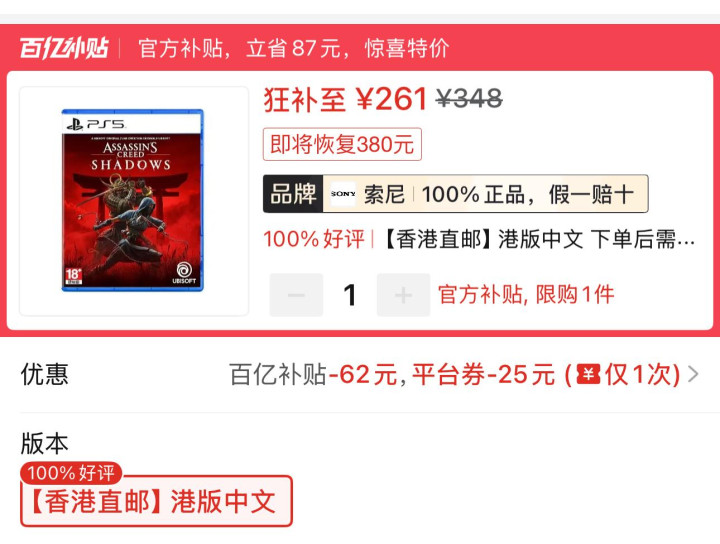This screenshot has height=544, width=720.
Task: Open the 品牌 索尼 100%正品 badge
Action: pos(456,194)
